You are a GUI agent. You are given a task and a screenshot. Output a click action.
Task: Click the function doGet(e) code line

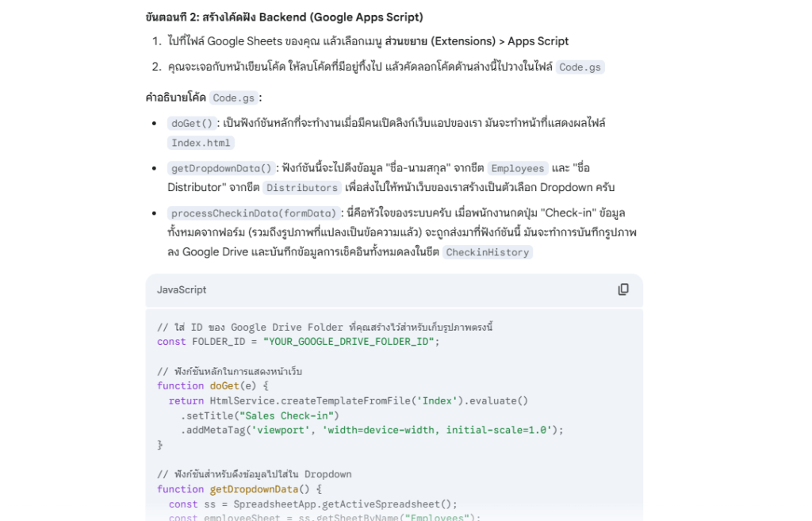point(213,385)
